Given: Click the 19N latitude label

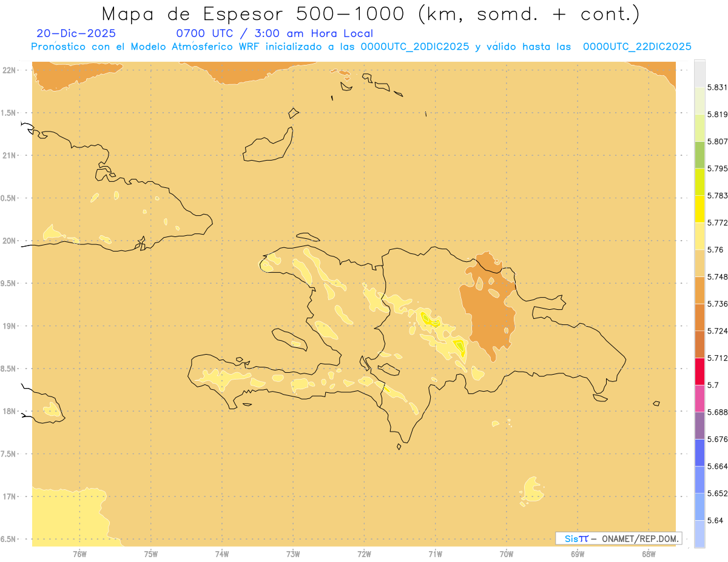Looking at the screenshot, I should [x=9, y=326].
